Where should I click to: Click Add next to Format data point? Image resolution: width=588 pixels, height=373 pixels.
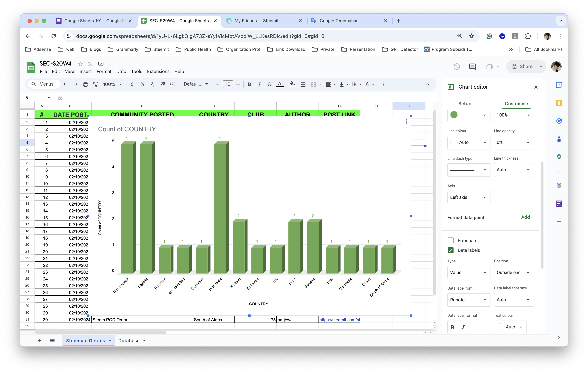pos(525,217)
